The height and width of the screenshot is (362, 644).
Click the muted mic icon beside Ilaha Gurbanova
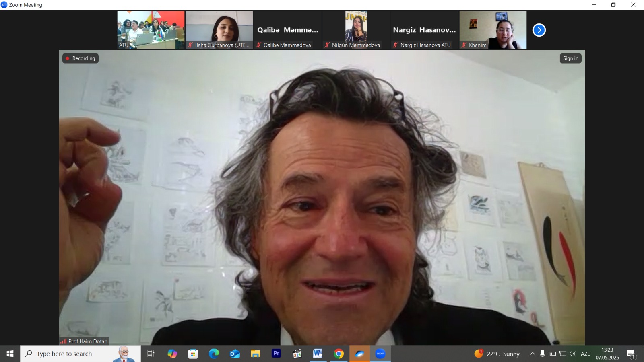190,45
